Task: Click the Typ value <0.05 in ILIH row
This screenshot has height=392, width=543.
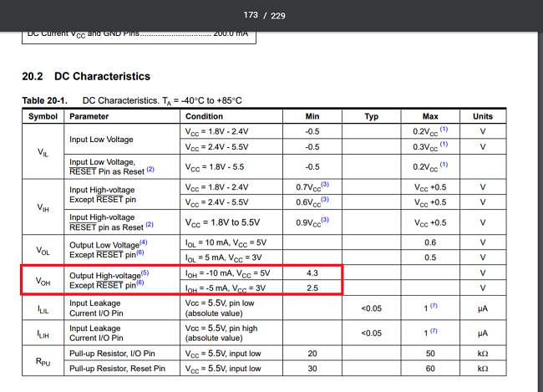Action: point(371,333)
